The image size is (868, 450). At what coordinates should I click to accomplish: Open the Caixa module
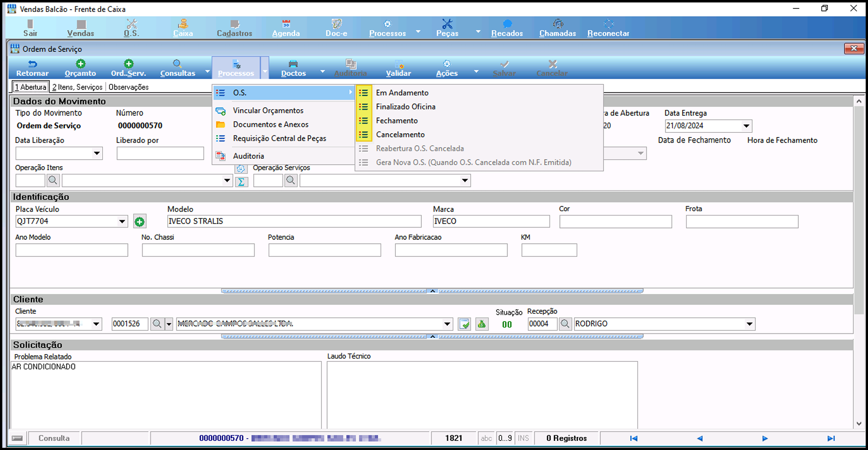pyautogui.click(x=183, y=28)
